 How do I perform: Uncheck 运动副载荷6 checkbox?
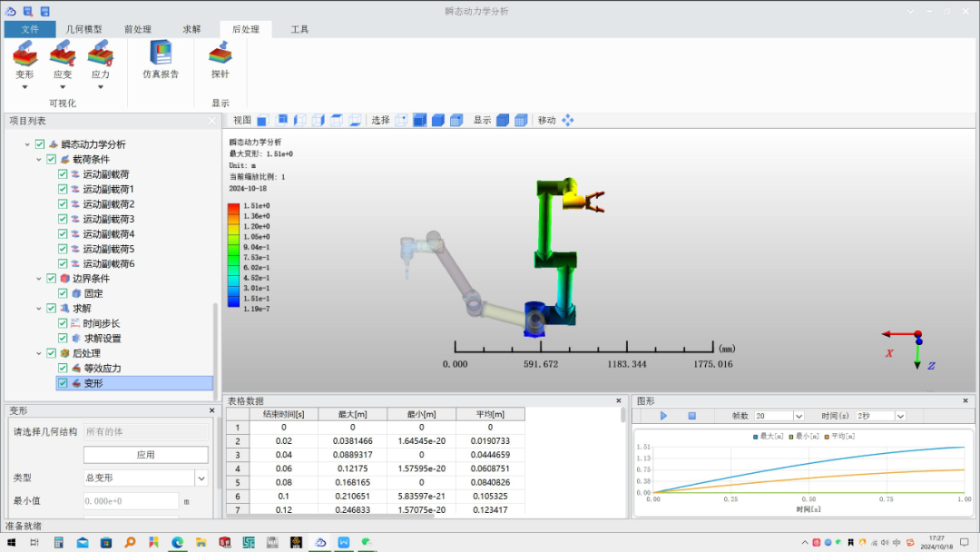[63, 264]
